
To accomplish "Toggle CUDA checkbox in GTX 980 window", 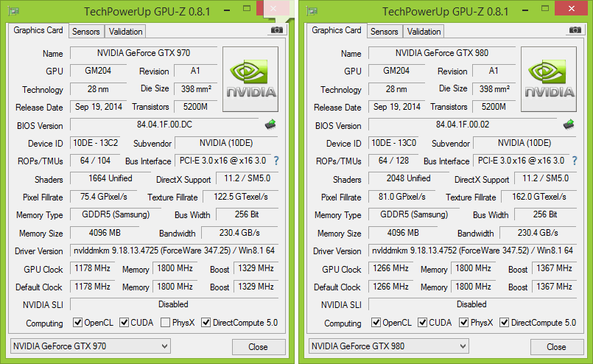I will click(422, 323).
